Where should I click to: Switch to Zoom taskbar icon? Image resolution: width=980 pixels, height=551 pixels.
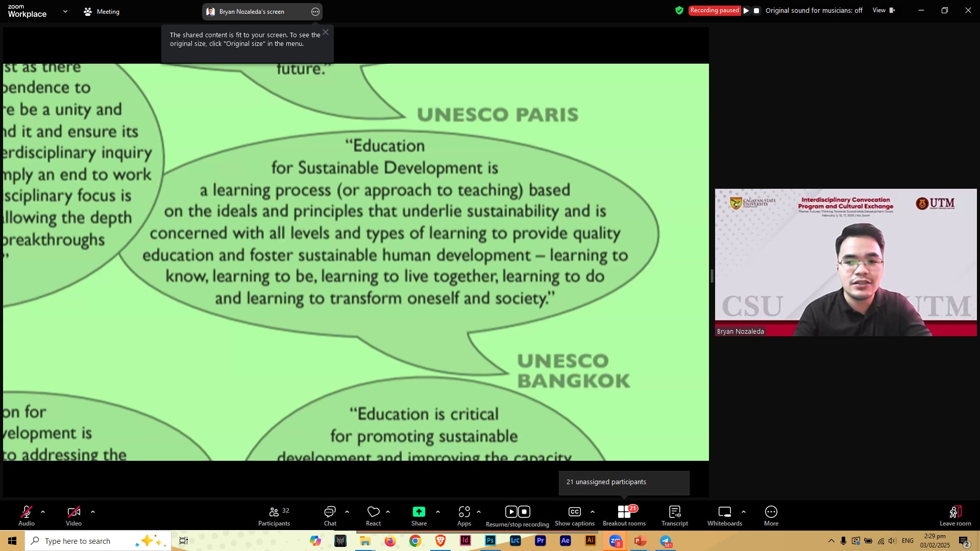click(x=616, y=541)
